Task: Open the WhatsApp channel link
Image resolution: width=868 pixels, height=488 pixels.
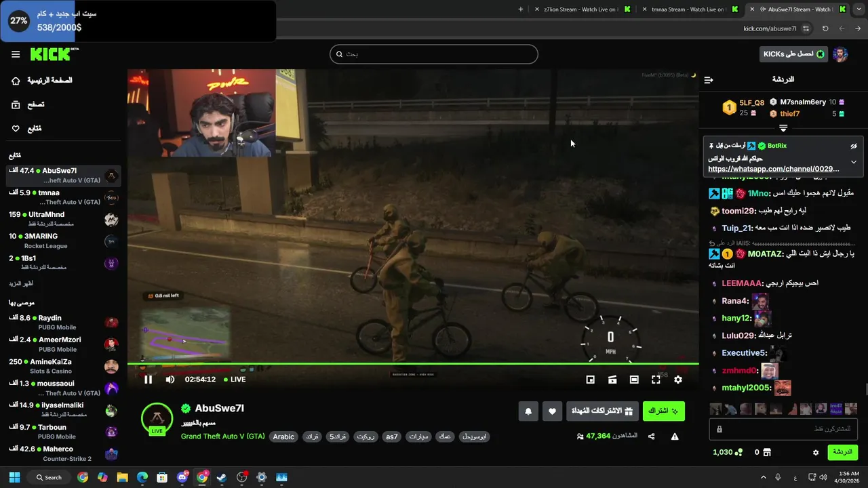Action: [774, 169]
